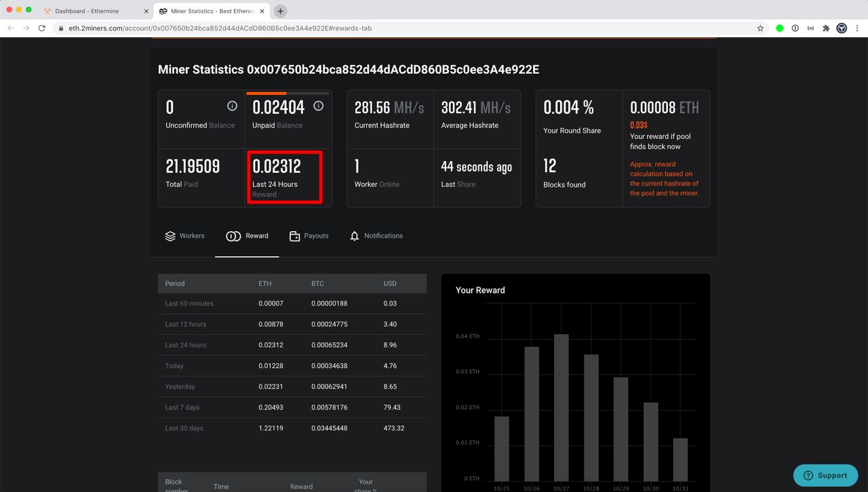Click the 12 Blocks found value
This screenshot has height=492, width=868.
550,166
